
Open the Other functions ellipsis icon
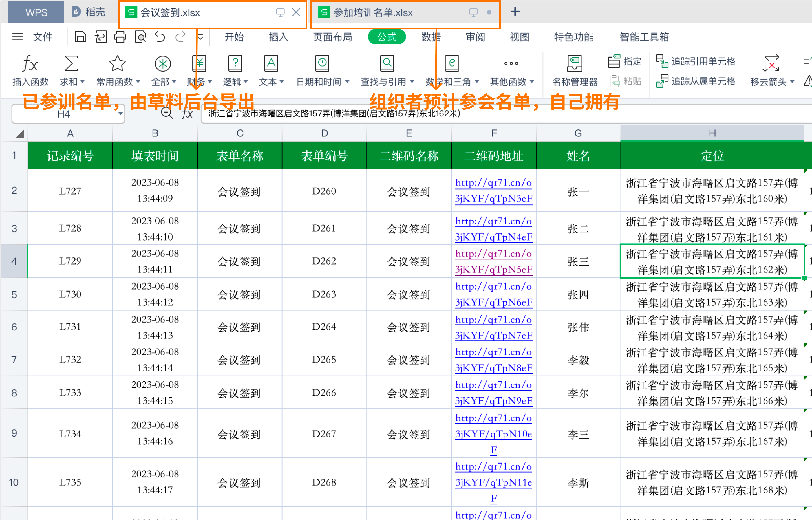[511, 63]
